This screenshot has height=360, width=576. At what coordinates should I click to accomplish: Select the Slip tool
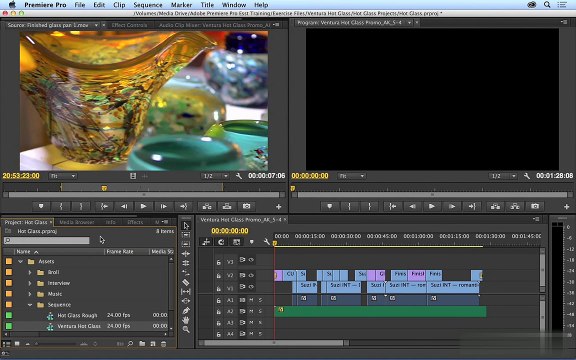(186, 291)
